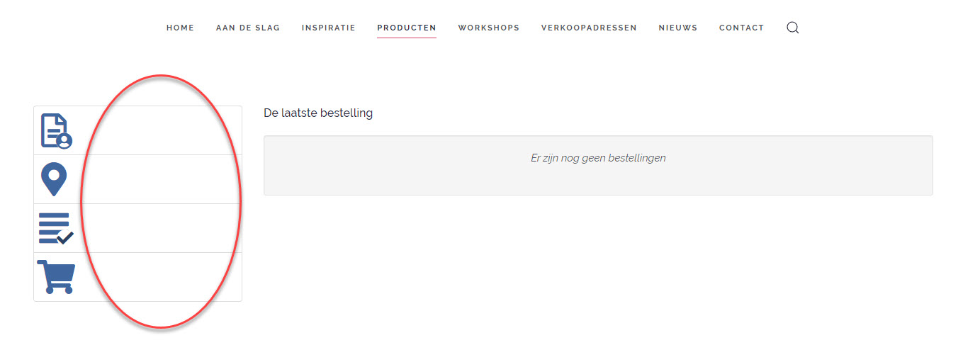The width and height of the screenshot is (980, 362).
Task: Go to the Nieuws section
Action: pyautogui.click(x=678, y=28)
